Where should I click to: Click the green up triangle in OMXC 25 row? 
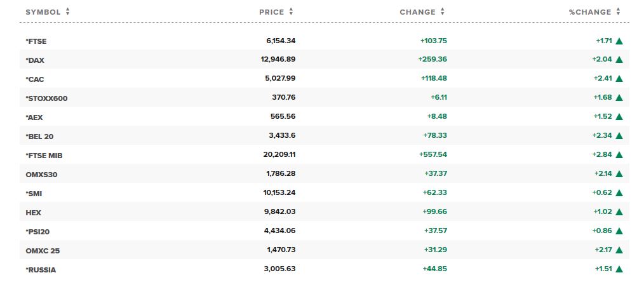pyautogui.click(x=619, y=250)
